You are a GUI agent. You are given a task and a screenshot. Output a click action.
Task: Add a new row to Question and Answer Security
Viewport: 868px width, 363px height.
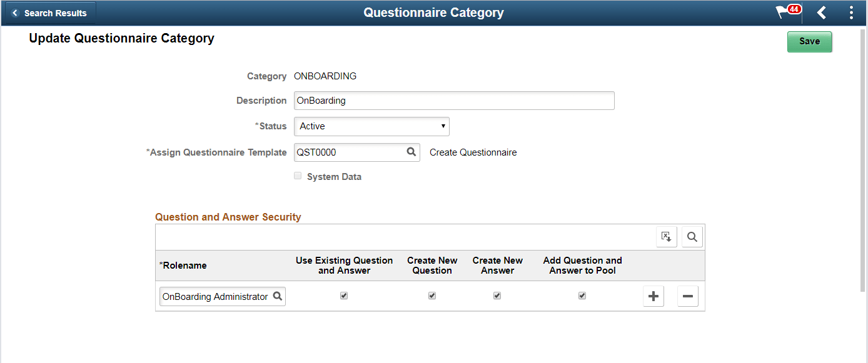pyautogui.click(x=653, y=296)
